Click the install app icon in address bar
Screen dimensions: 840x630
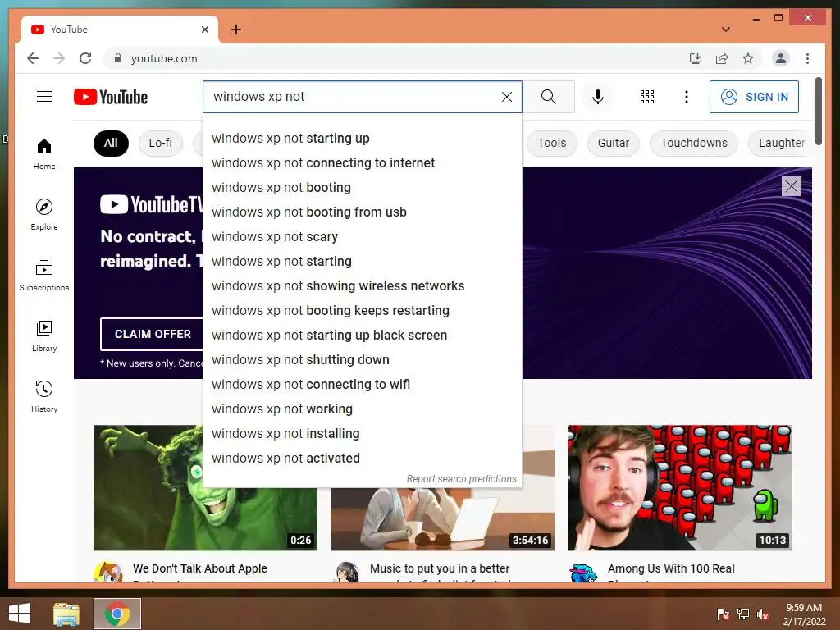click(696, 58)
